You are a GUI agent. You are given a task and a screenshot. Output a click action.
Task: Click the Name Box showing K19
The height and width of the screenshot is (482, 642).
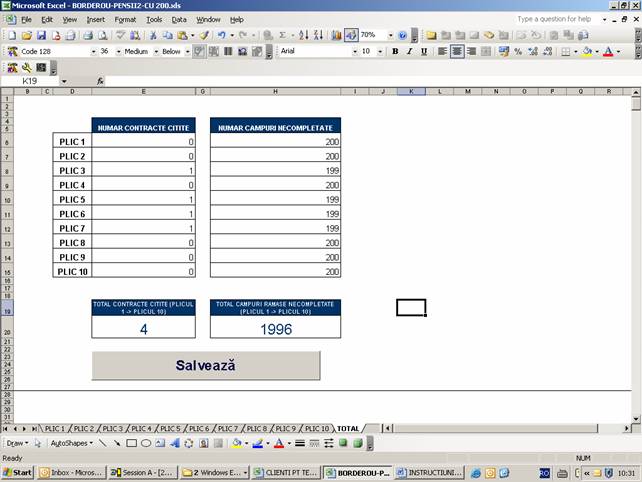click(35, 81)
